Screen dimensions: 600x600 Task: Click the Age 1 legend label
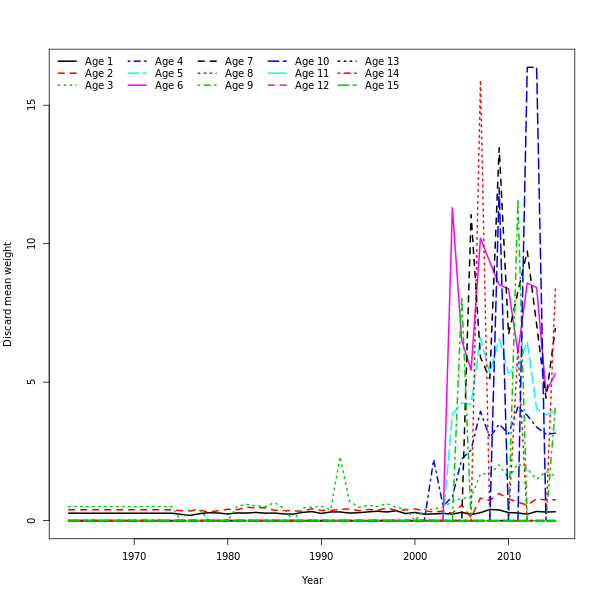[x=99, y=62]
